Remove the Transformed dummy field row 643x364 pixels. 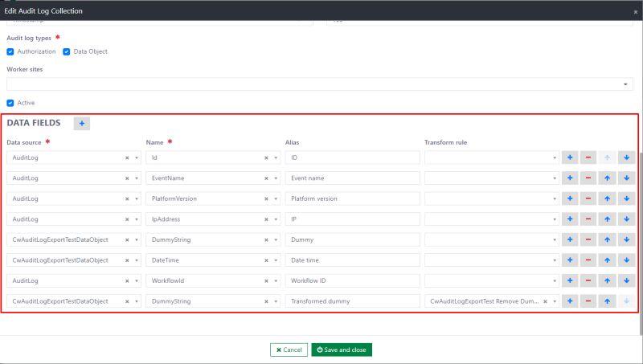(588, 301)
